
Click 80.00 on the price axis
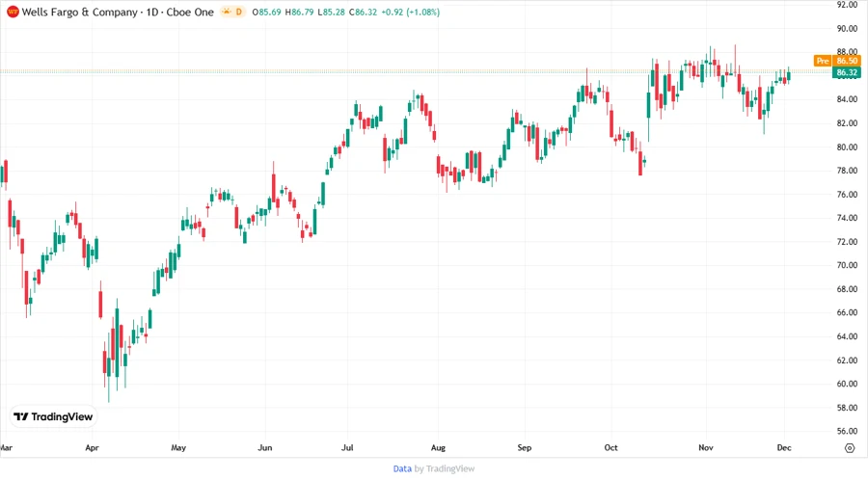coord(847,147)
